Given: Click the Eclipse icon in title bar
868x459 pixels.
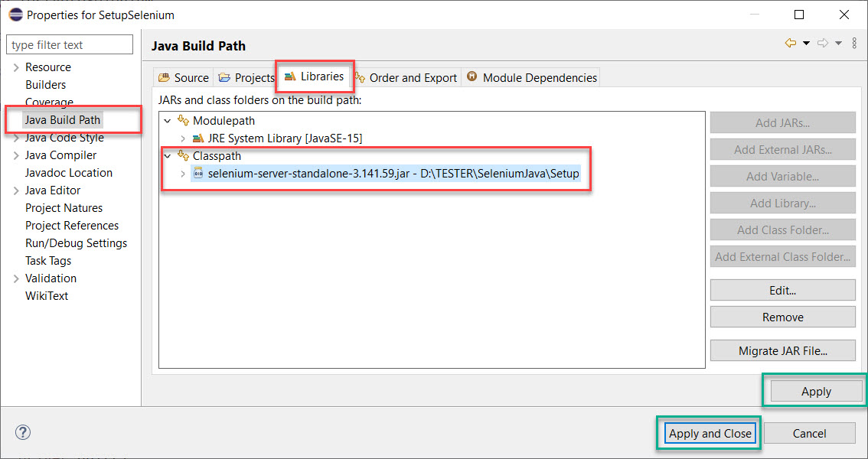Looking at the screenshot, I should [x=15, y=15].
